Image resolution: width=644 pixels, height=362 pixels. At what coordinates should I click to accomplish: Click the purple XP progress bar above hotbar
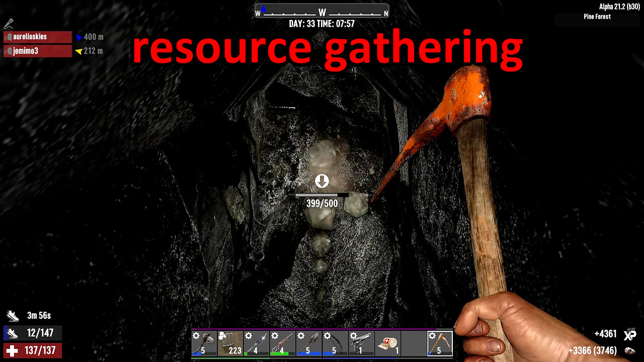click(322, 329)
